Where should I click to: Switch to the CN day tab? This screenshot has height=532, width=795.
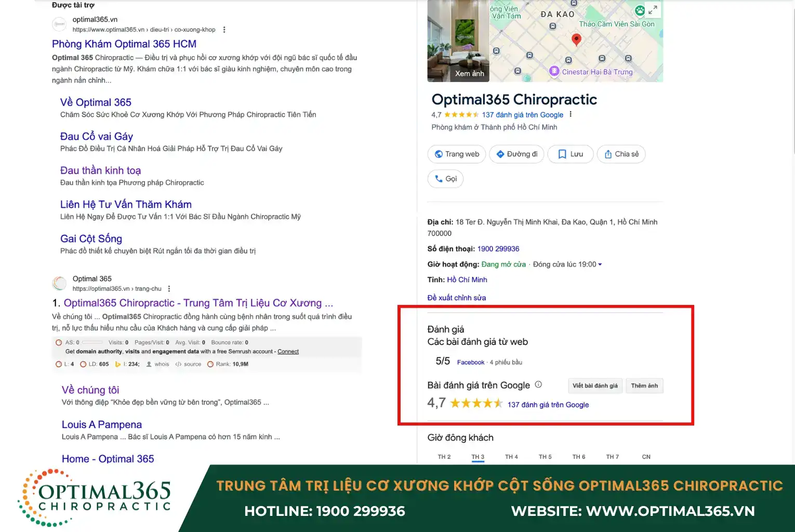point(646,457)
